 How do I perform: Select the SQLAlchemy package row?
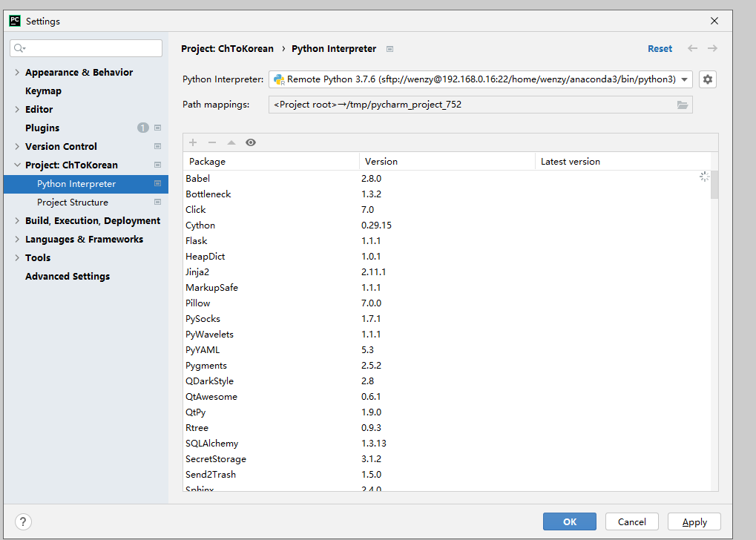[447, 444]
